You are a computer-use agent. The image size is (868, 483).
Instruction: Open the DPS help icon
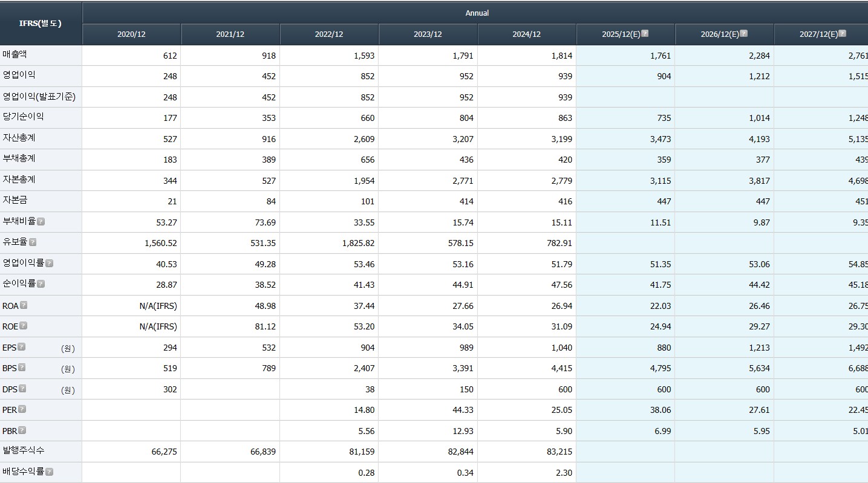coord(22,388)
